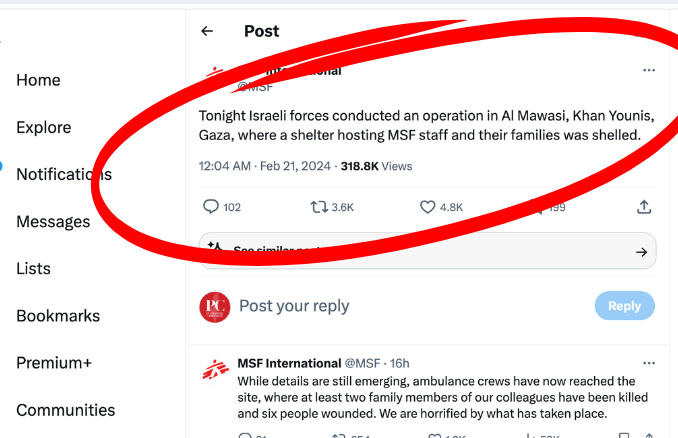Open the main post's three-dot menu
The image size is (678, 438).
[x=649, y=70]
